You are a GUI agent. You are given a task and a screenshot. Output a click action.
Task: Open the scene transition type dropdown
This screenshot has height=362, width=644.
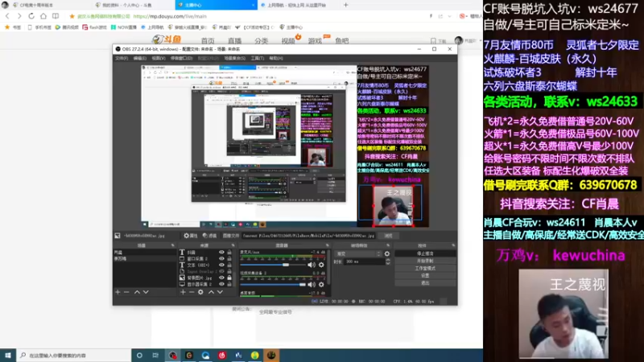click(358, 254)
